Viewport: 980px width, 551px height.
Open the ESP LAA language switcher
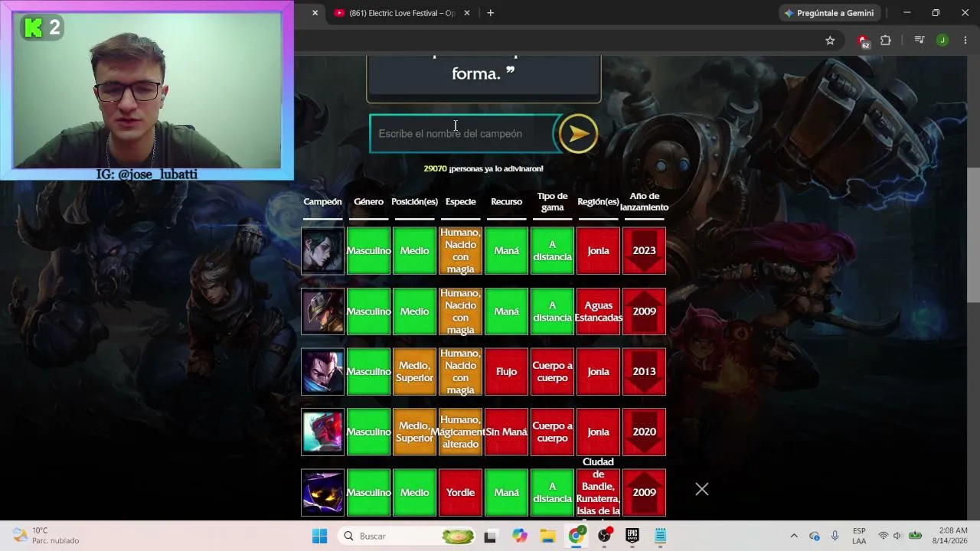coord(859,536)
